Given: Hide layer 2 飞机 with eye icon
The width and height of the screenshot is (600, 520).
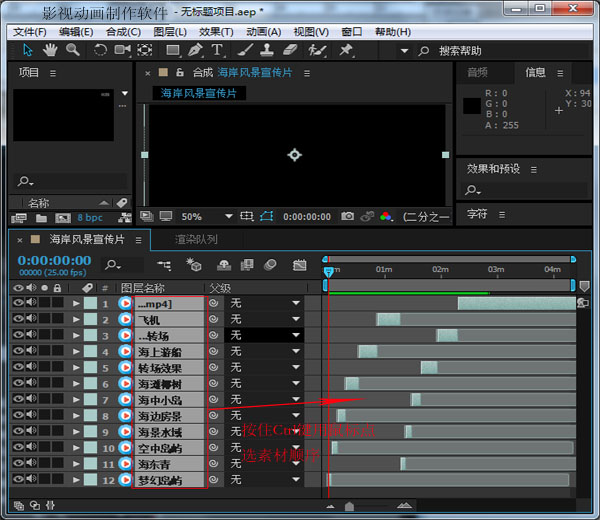Looking at the screenshot, I should [x=18, y=319].
